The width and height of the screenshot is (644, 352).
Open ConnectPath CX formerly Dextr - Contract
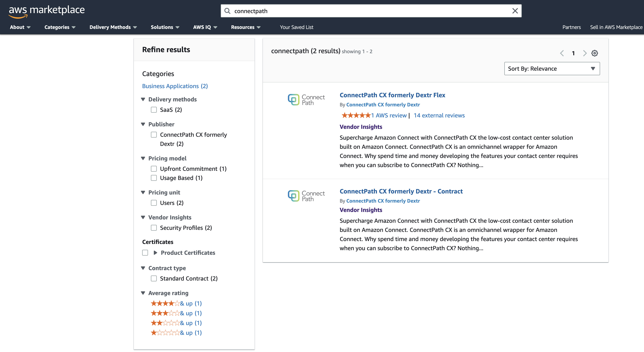(401, 191)
